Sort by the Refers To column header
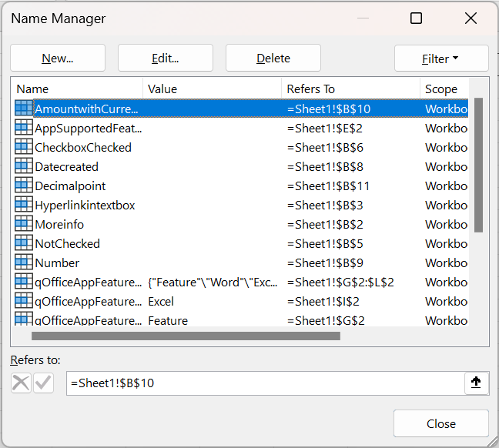The image size is (499, 448). pyautogui.click(x=350, y=89)
